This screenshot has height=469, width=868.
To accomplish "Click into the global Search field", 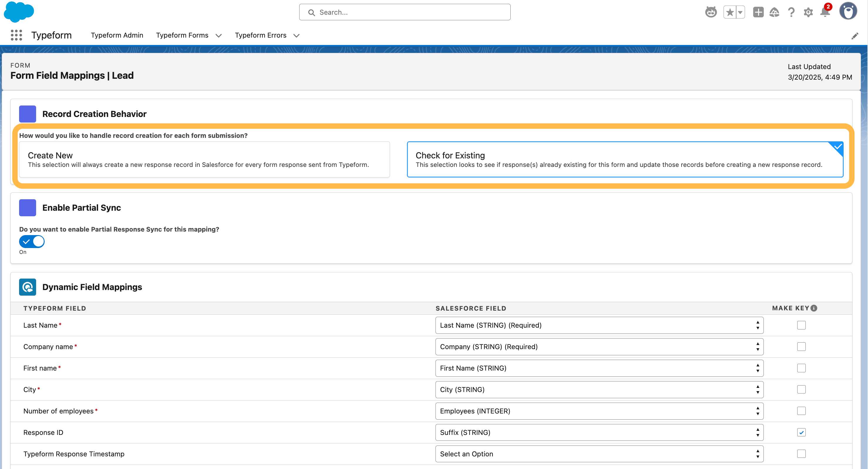I will [x=405, y=12].
